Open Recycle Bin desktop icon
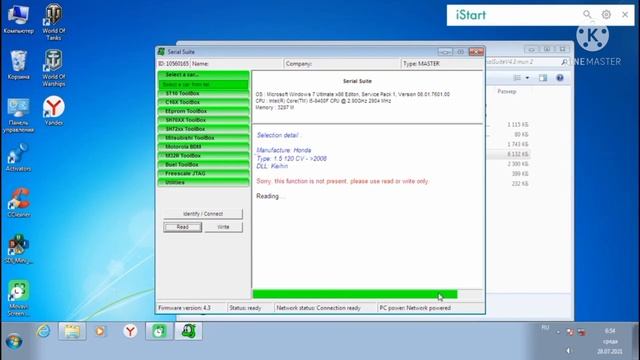 point(18,65)
